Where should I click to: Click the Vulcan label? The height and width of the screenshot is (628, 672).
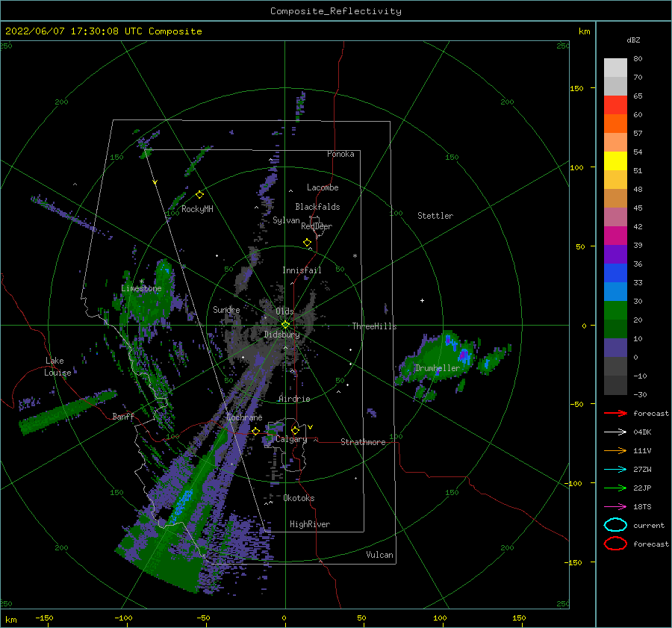[379, 555]
